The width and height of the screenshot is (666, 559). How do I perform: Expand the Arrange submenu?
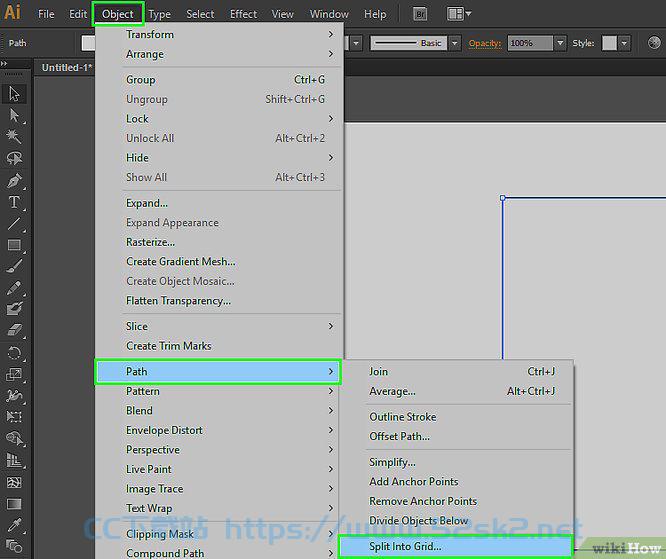tap(219, 54)
